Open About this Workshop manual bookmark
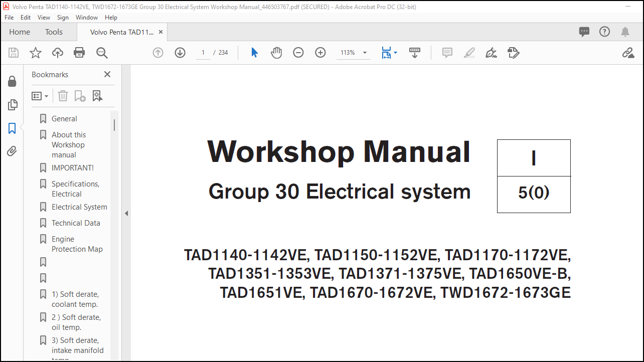Image resolution: width=644 pixels, height=362 pixels. [x=69, y=145]
